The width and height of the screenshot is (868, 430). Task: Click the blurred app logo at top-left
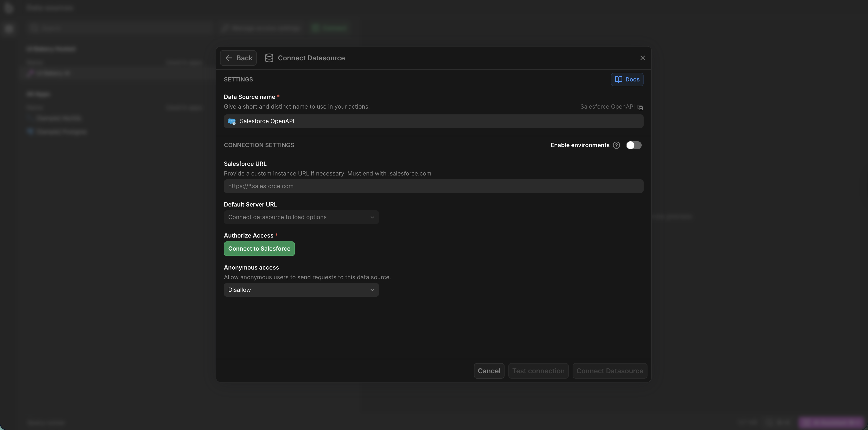coord(9,8)
